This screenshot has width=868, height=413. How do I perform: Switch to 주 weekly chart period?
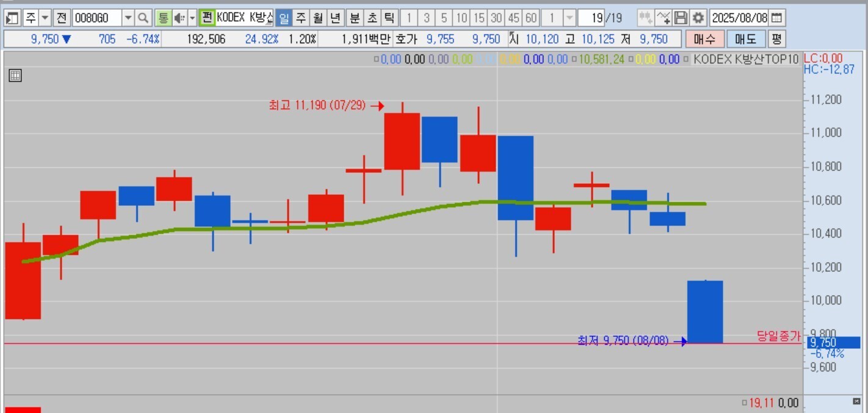[301, 18]
